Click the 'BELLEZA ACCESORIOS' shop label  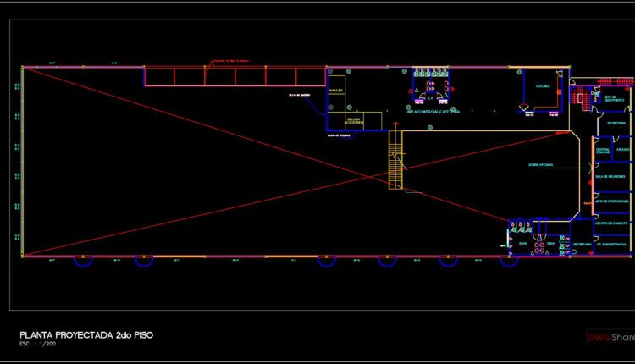(354, 120)
